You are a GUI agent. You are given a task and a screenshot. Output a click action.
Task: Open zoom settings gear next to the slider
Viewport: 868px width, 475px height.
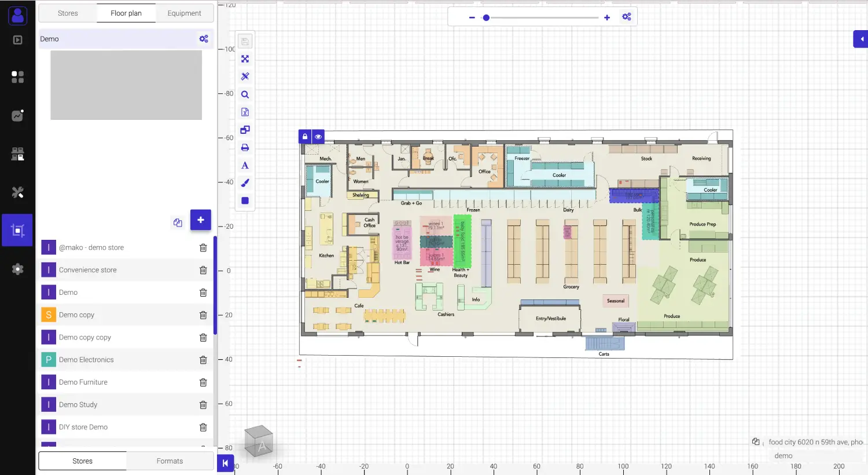click(x=627, y=17)
